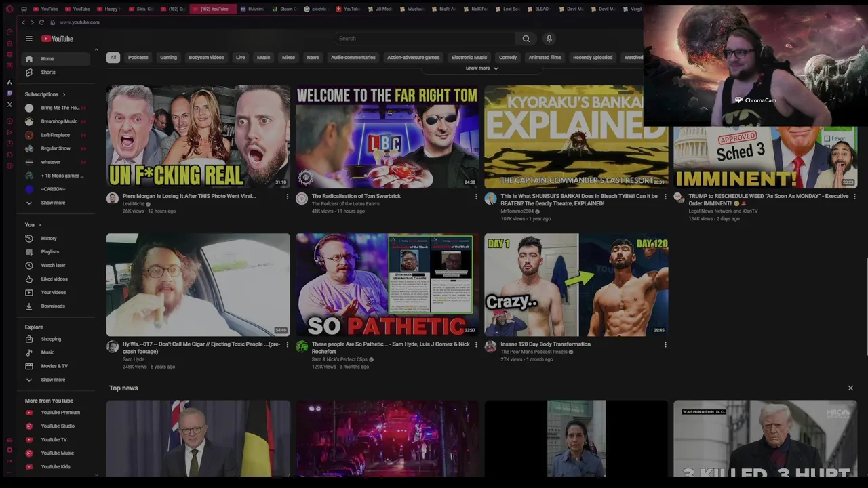Image resolution: width=868 pixels, height=488 pixels.
Task: Switch to the Steam browser tab
Action: coord(285,9)
